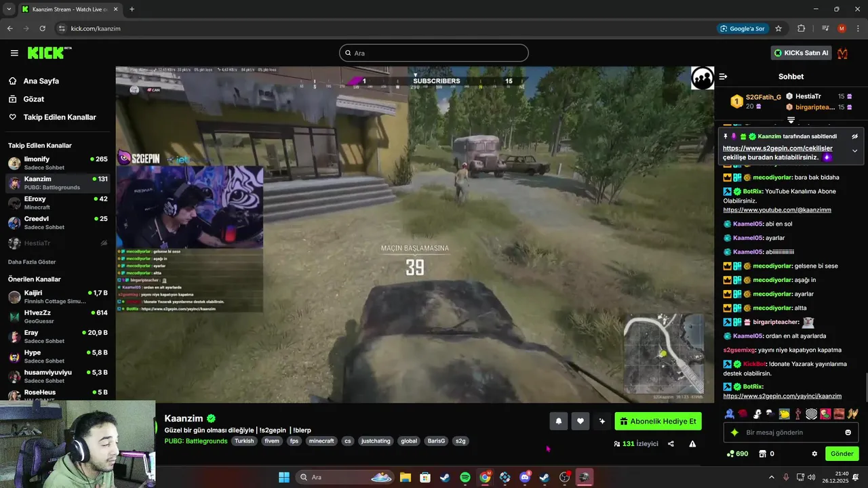The height and width of the screenshot is (488, 868).
Task: Select the minecraft tag
Action: tap(321, 441)
